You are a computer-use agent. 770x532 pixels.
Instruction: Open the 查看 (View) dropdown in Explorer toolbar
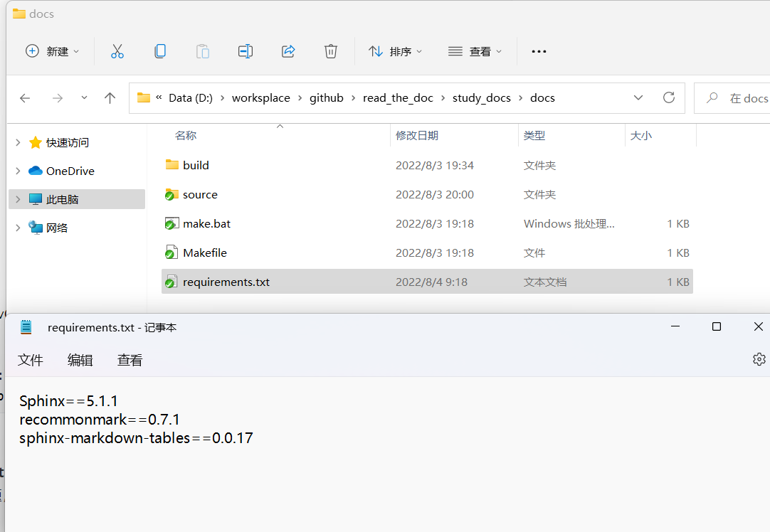tap(475, 51)
